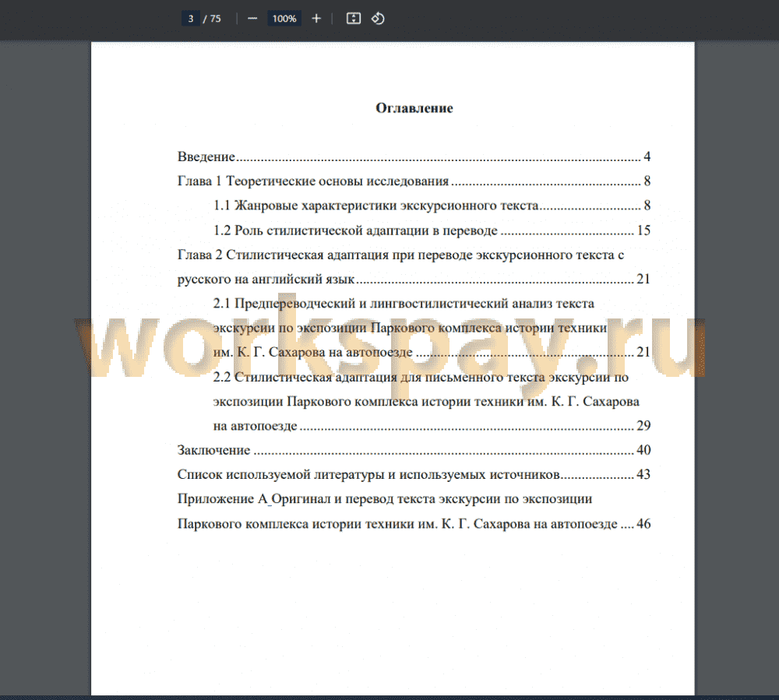Go to Глава 1 Теоретические основы исследования
This screenshot has width=779, height=700.
click(x=414, y=181)
